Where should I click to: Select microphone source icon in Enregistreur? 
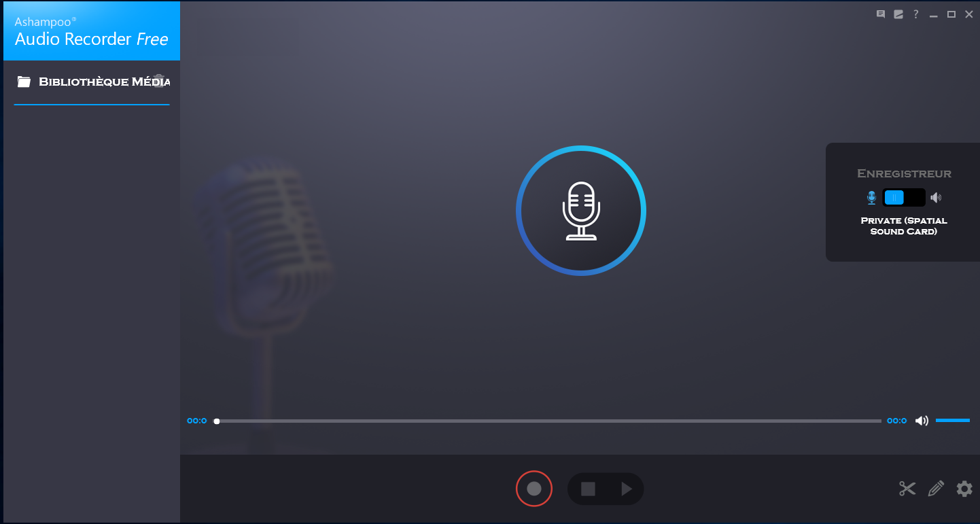click(x=871, y=198)
